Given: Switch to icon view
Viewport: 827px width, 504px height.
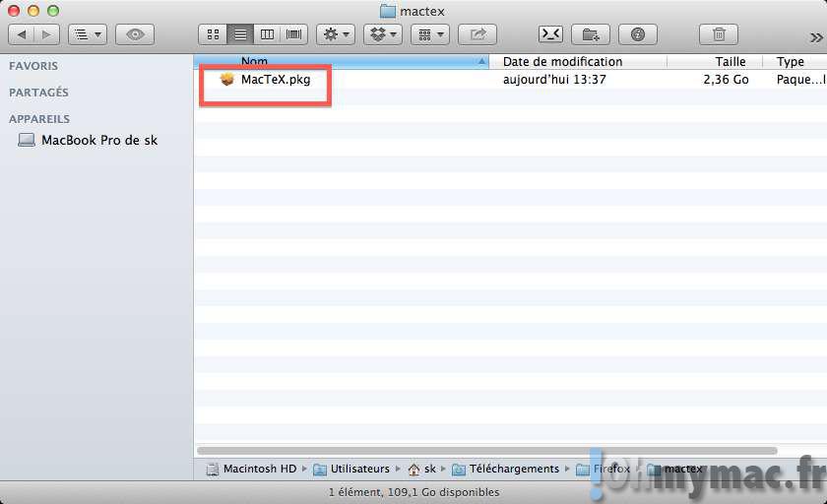Looking at the screenshot, I should coord(213,34).
